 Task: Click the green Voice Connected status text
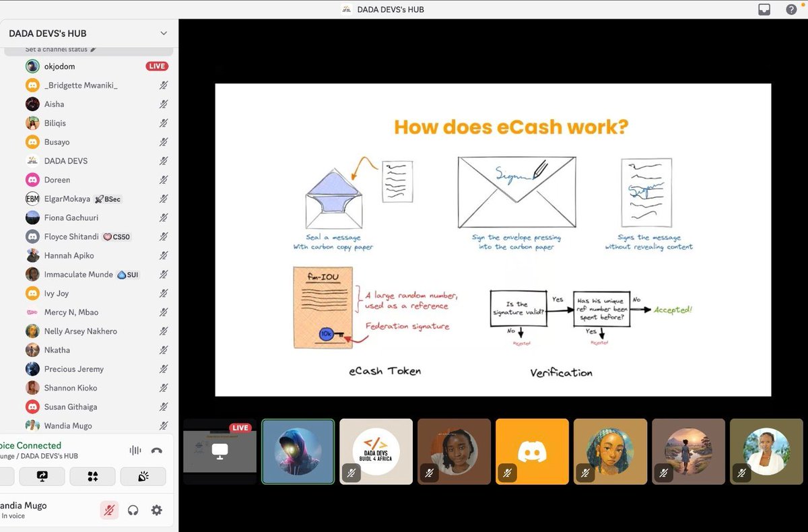coord(30,445)
